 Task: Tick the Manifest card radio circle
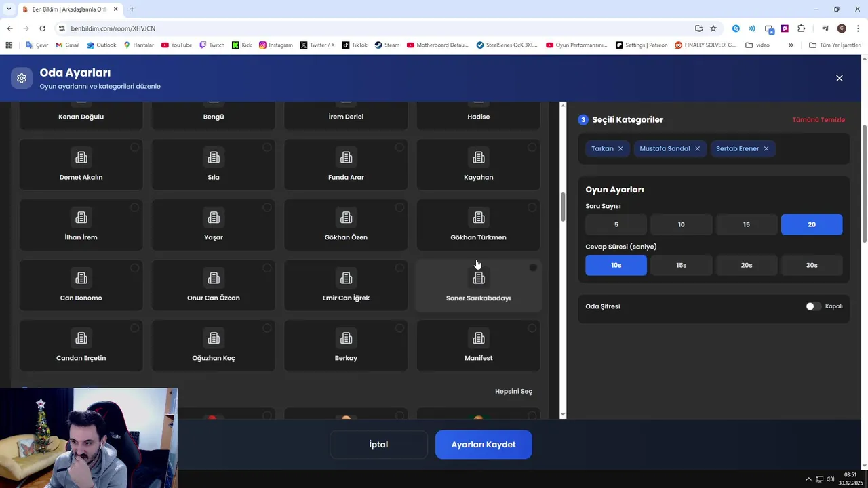[x=532, y=328]
